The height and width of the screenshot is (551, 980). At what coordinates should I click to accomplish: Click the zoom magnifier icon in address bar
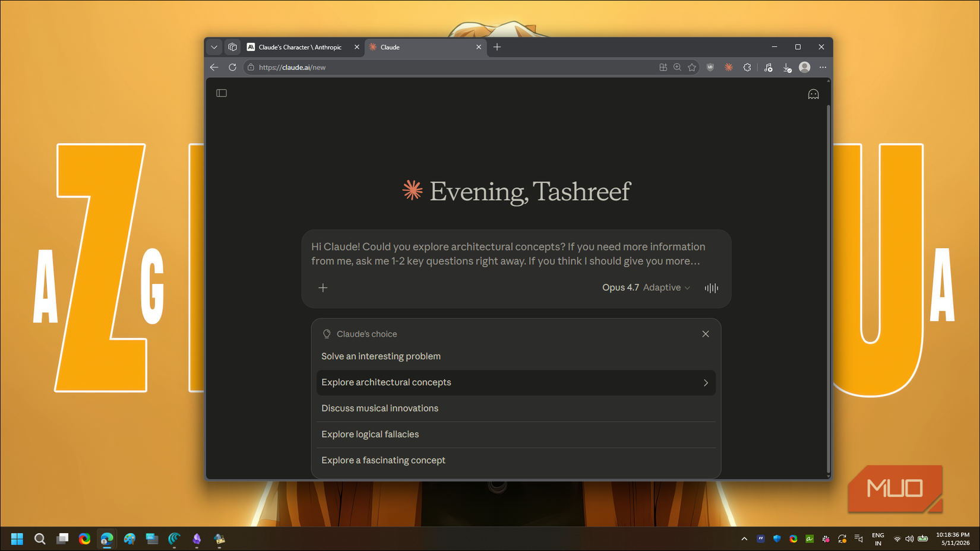pyautogui.click(x=677, y=68)
